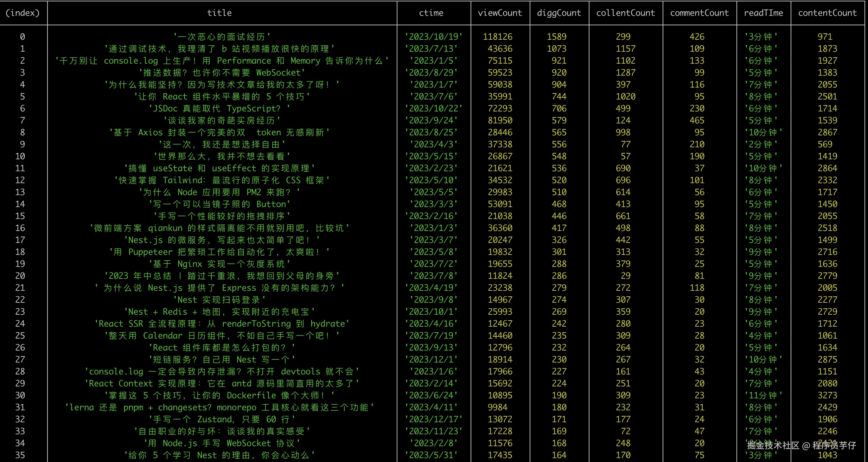Click the viewCount column header

point(500,13)
